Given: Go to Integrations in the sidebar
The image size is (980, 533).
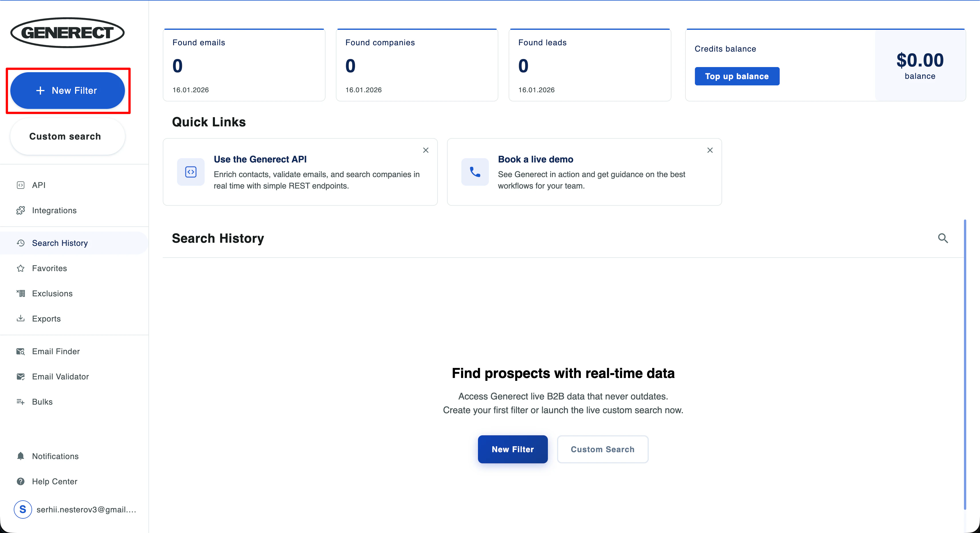Looking at the screenshot, I should (x=54, y=210).
